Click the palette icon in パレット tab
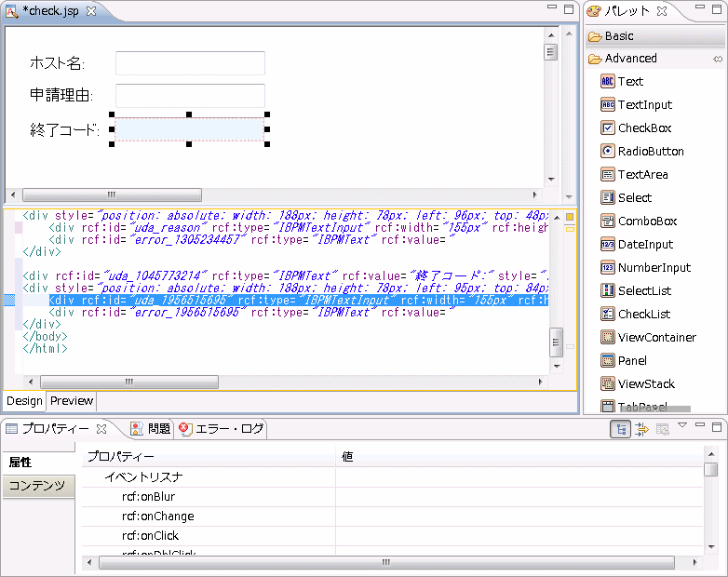This screenshot has height=577, width=728. click(594, 11)
